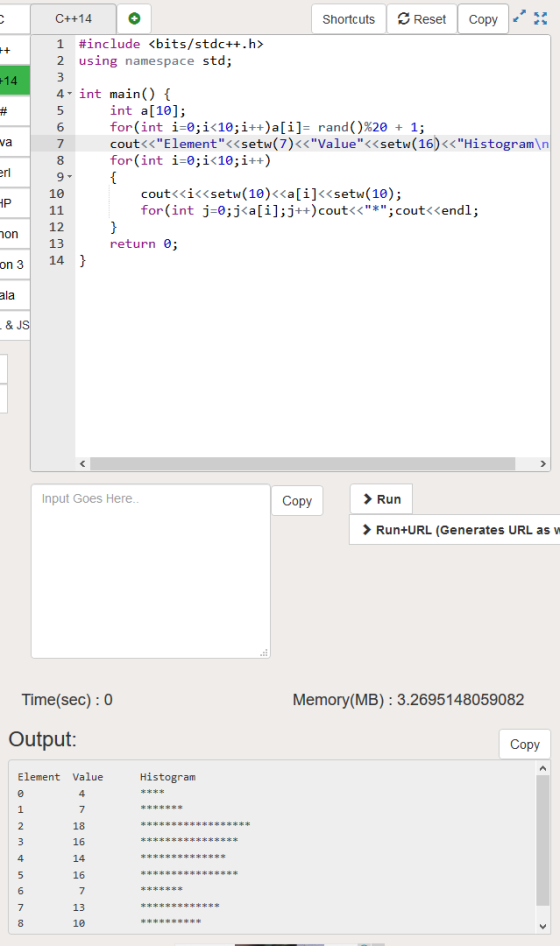Viewport: 560px width, 946px height.
Task: Choose the Python 3 language tab
Action: point(14,264)
